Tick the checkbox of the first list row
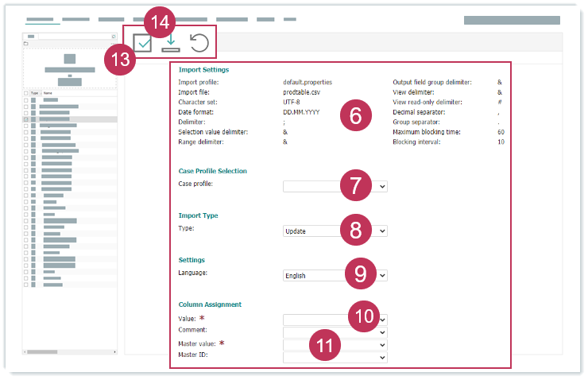 pyautogui.click(x=26, y=100)
